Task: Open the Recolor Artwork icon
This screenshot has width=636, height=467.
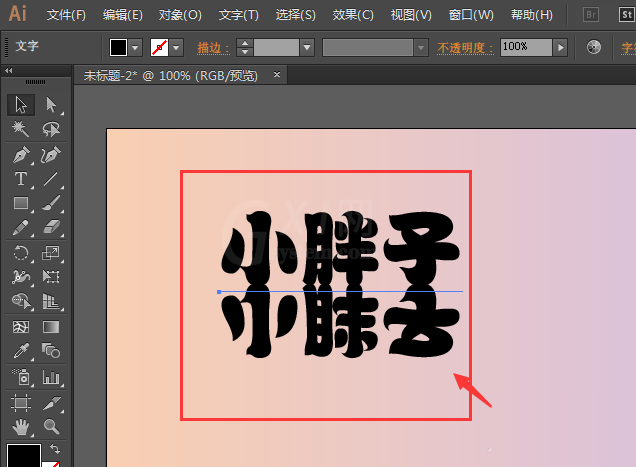Action: [593, 47]
